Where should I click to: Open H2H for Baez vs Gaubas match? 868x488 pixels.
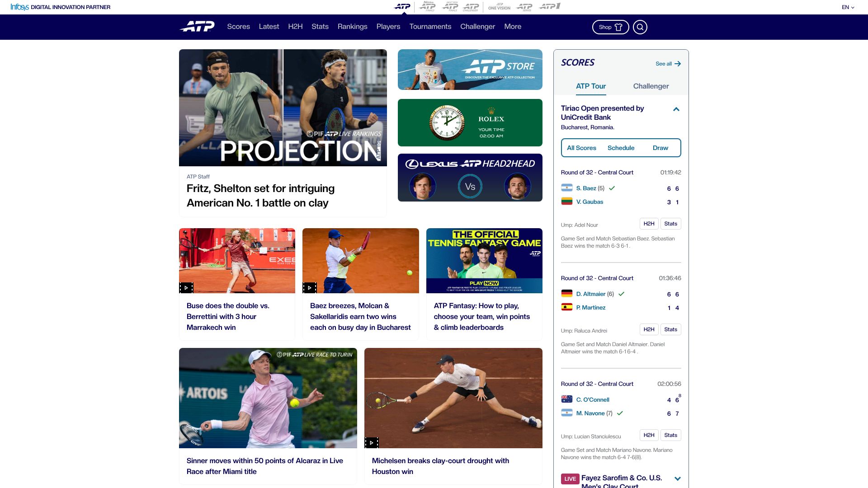pos(649,224)
